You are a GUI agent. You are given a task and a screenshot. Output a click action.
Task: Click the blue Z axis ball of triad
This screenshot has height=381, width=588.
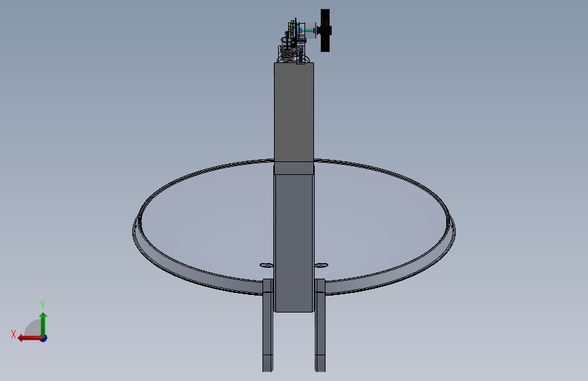(x=44, y=338)
